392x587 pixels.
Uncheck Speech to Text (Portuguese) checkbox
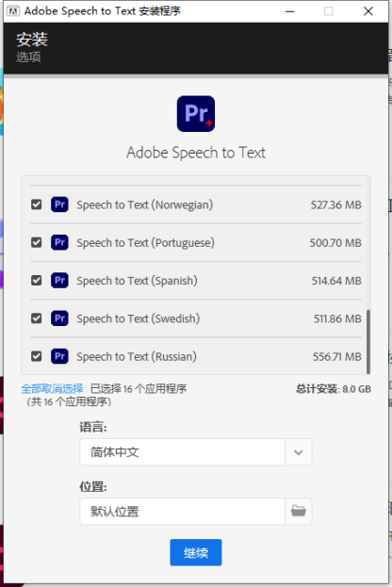pyautogui.click(x=37, y=242)
